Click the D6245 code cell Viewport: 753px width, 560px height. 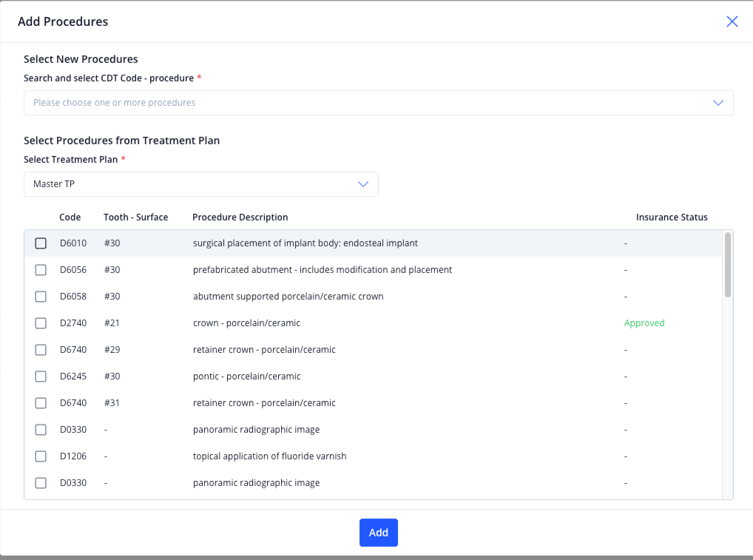73,377
